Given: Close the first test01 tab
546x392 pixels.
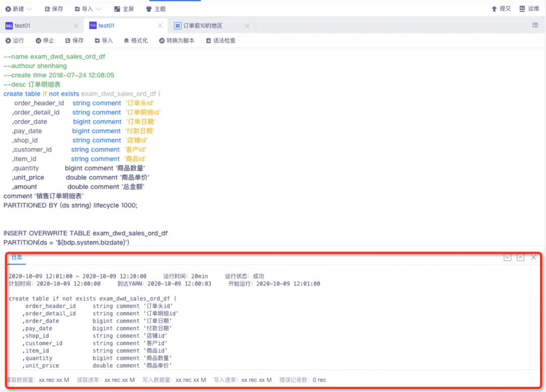Looking at the screenshot, I should [76, 26].
